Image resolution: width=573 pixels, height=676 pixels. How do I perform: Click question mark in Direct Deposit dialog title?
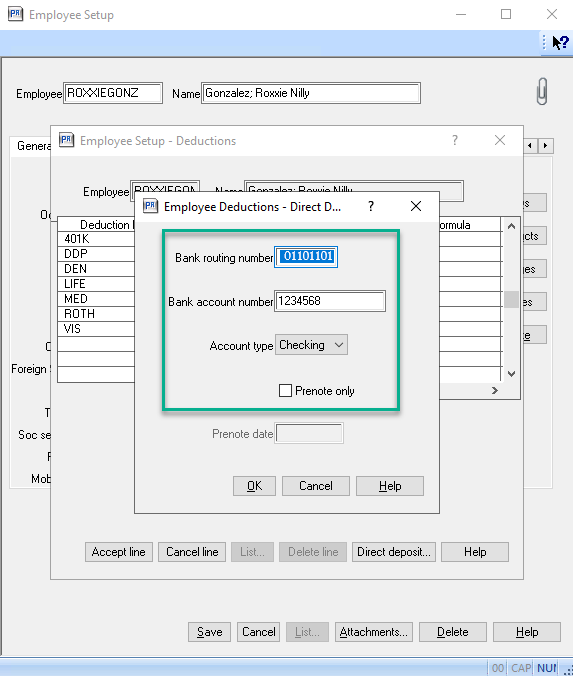pyautogui.click(x=371, y=207)
